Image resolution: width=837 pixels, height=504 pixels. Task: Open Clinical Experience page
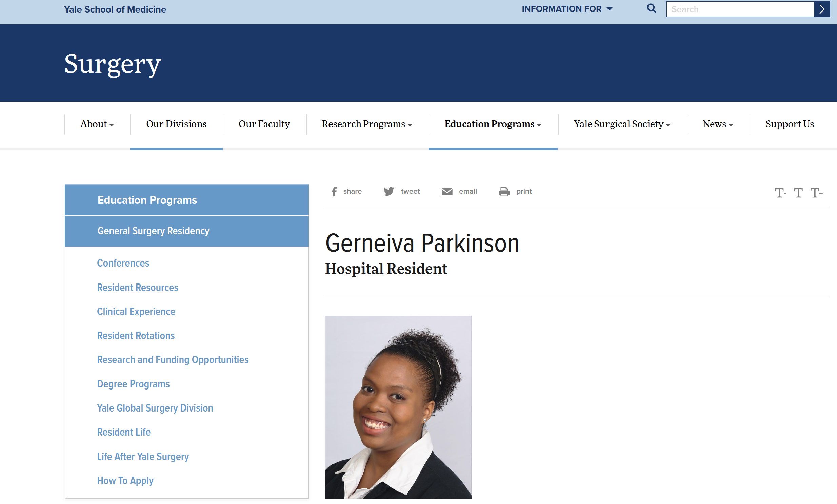tap(136, 312)
